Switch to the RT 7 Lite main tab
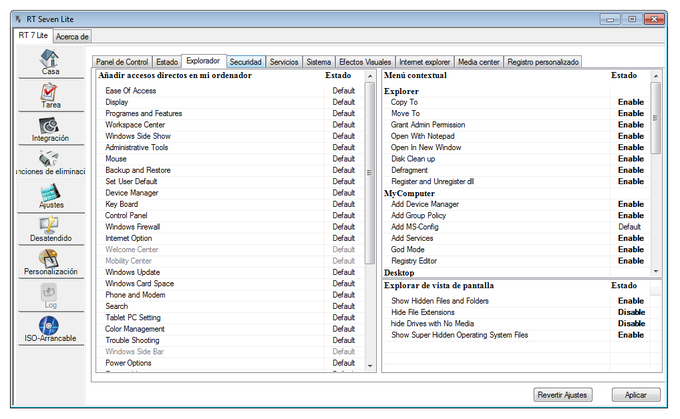Screen dimensions: 680x419 click(33, 36)
